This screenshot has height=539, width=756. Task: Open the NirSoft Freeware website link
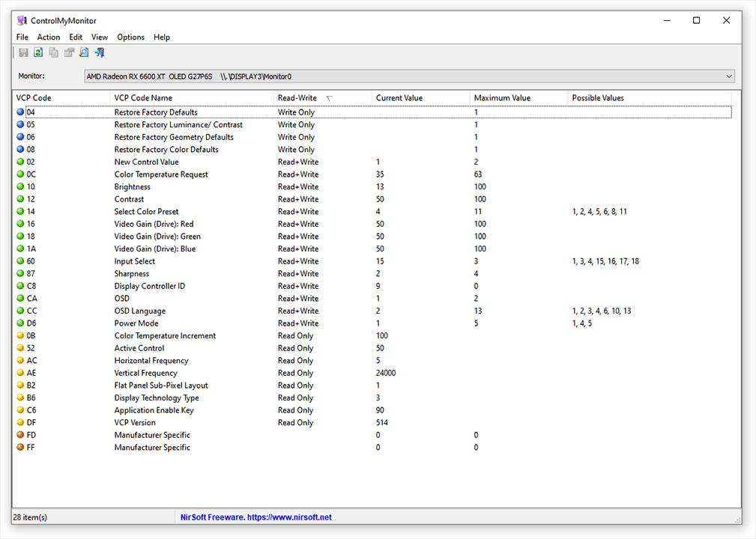click(x=256, y=517)
